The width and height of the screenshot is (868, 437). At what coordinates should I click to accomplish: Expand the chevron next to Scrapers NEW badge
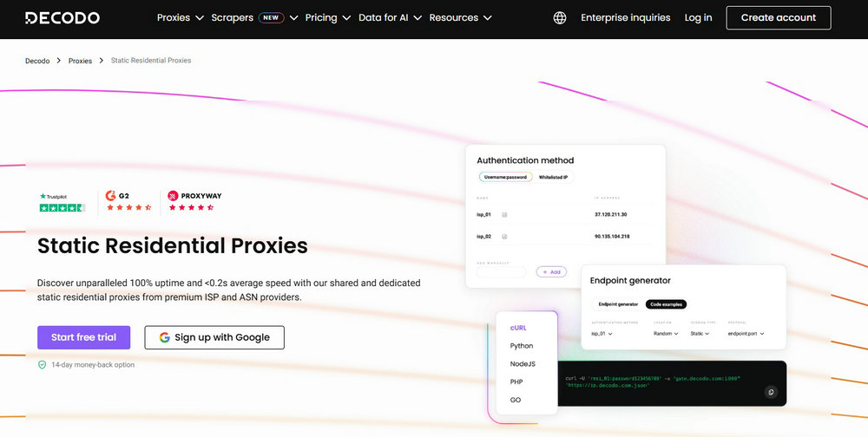pyautogui.click(x=294, y=18)
